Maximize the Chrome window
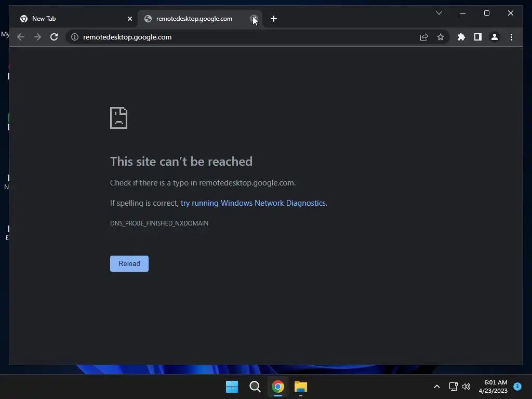 click(x=486, y=13)
